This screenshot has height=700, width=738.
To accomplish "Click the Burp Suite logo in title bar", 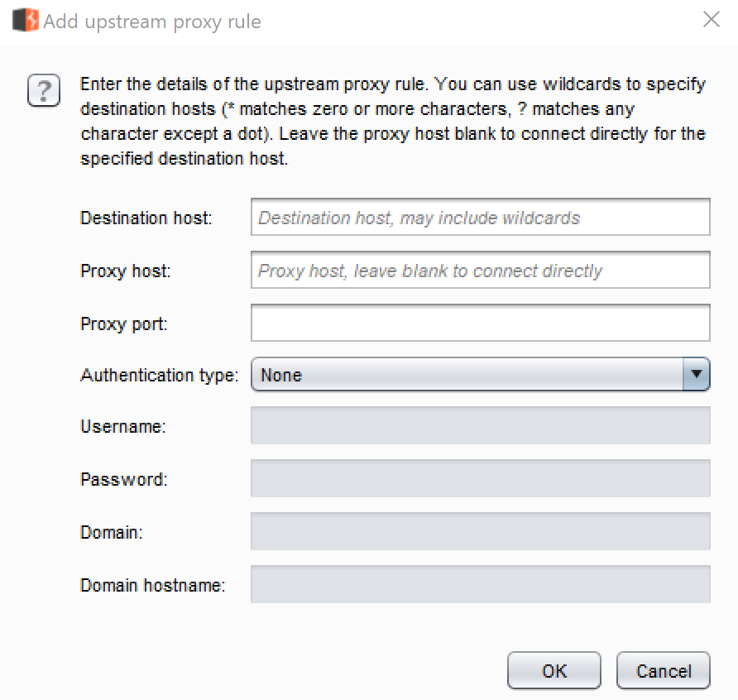I will click(x=26, y=22).
